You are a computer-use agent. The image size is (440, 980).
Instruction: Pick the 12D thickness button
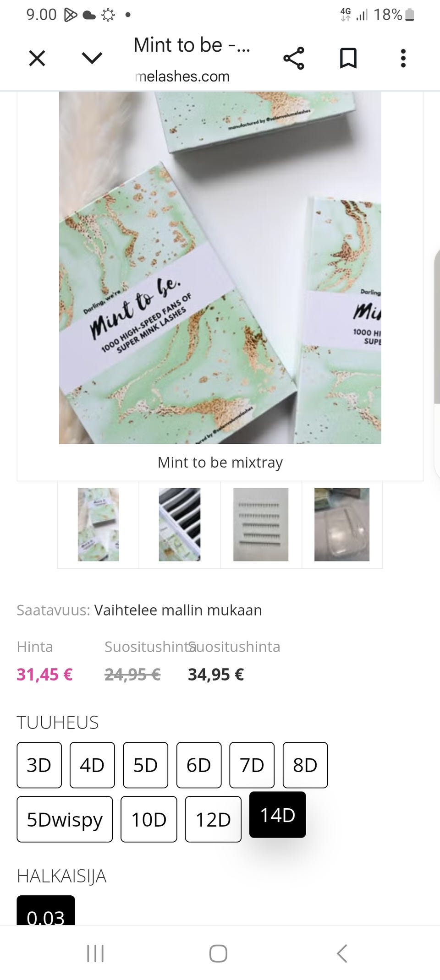(x=213, y=819)
